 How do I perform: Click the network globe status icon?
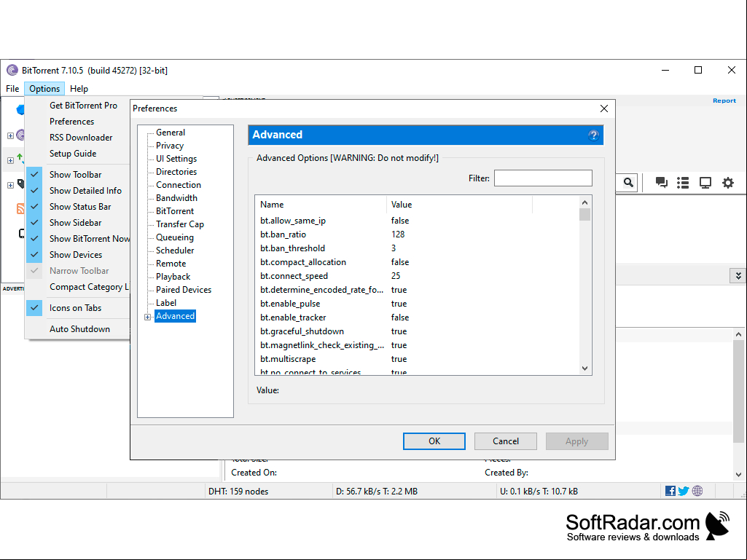click(x=697, y=491)
